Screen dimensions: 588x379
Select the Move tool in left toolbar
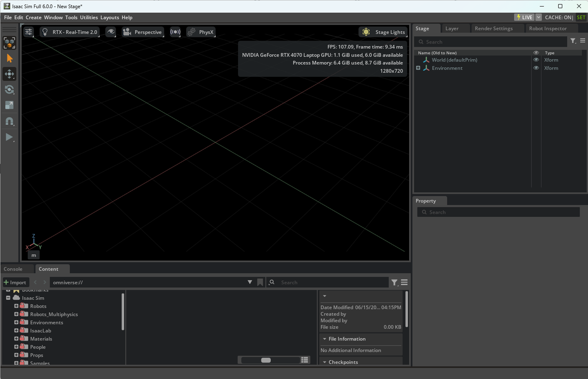pyautogui.click(x=9, y=74)
